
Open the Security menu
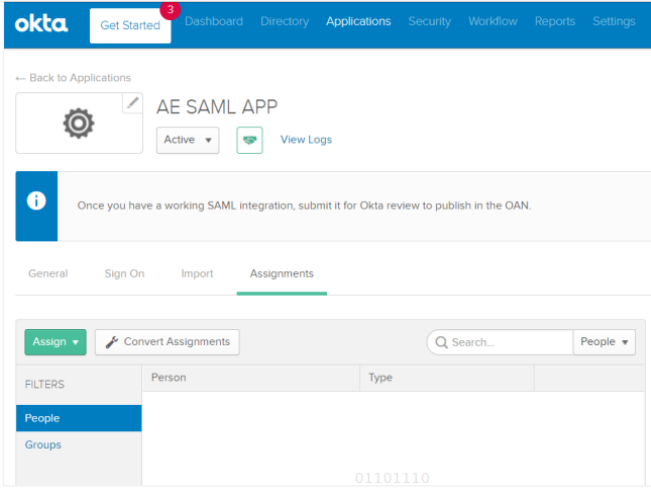pos(430,21)
